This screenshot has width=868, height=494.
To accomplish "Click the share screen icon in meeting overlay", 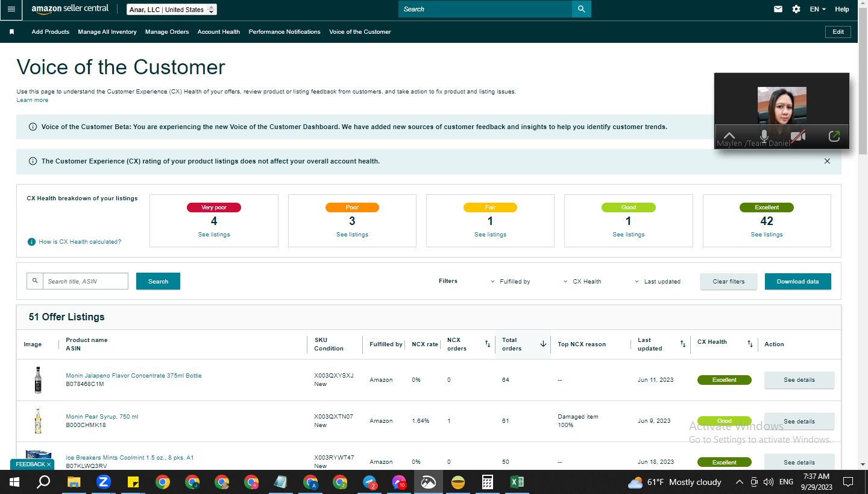I will tap(834, 136).
